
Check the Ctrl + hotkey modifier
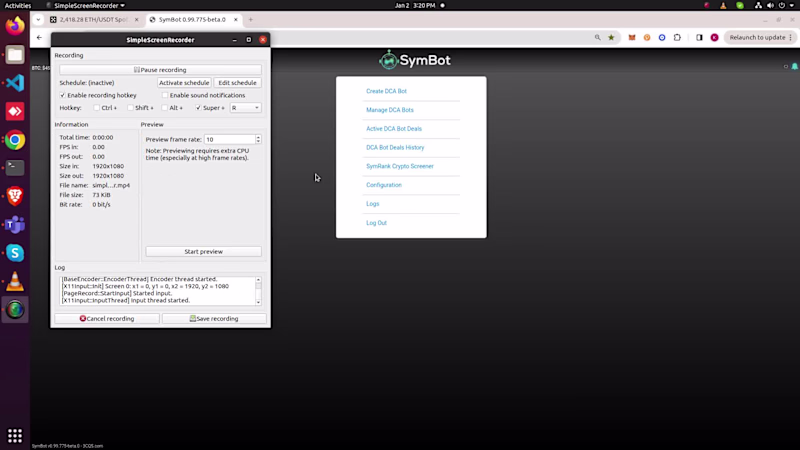tap(96, 108)
